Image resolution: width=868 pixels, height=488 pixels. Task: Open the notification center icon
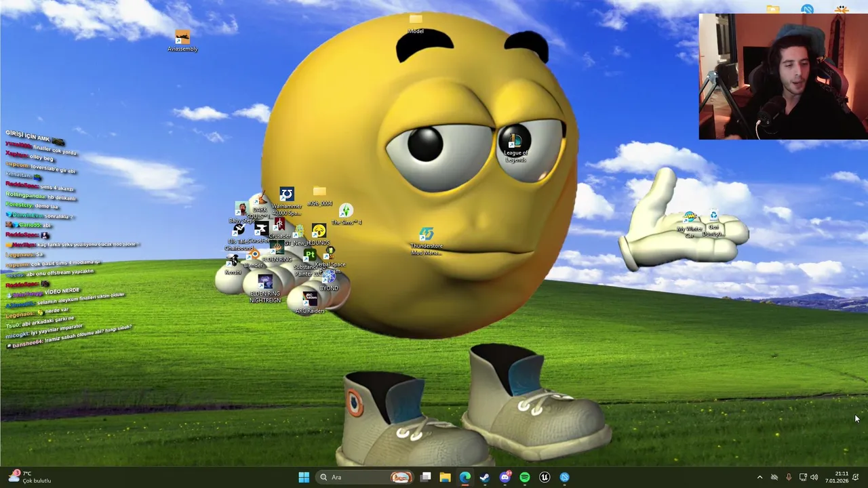click(x=856, y=477)
